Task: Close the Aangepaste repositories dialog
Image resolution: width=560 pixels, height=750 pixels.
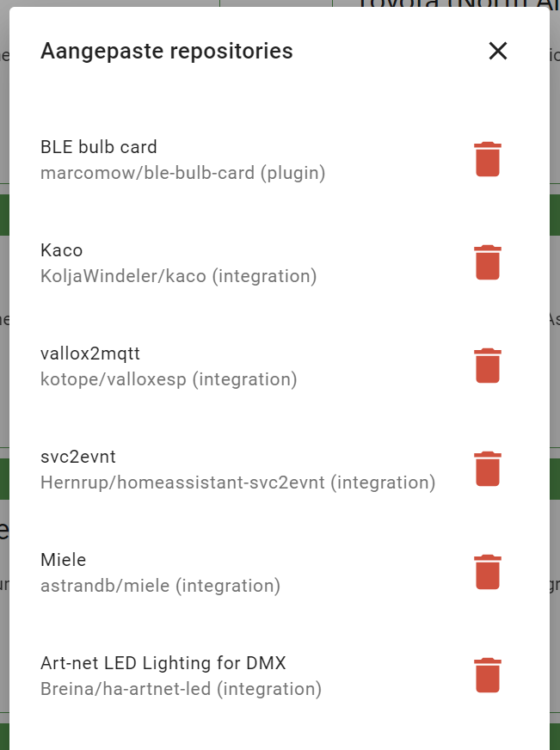Action: [x=497, y=51]
